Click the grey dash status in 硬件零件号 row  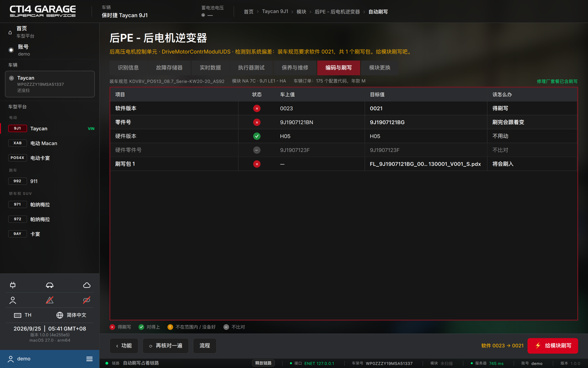tap(257, 150)
